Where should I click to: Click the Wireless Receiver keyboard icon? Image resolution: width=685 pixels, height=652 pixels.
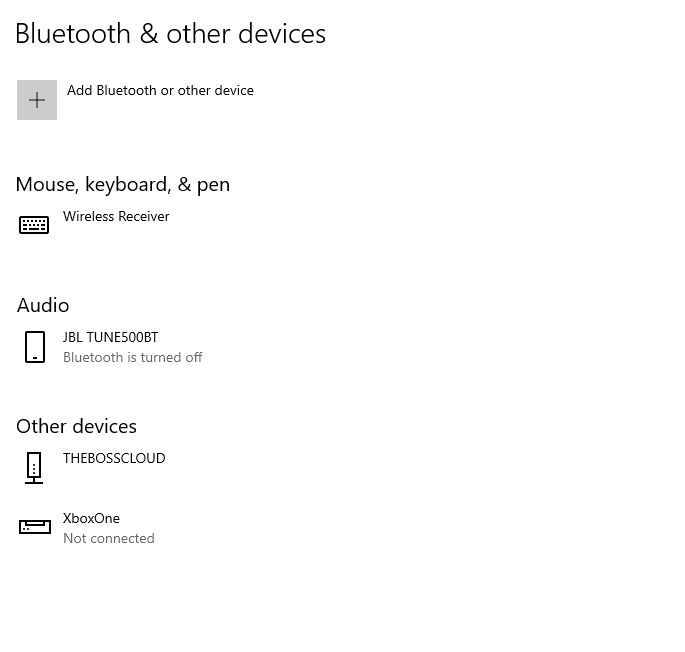(x=34, y=225)
